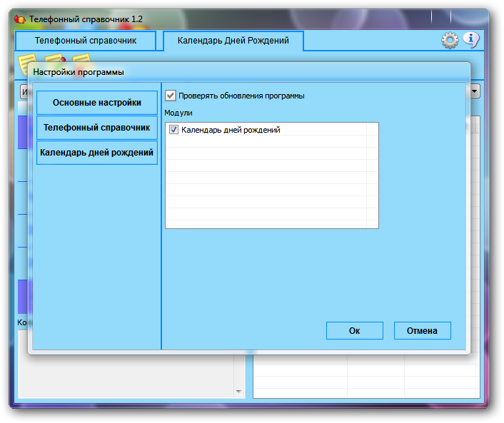The image size is (504, 423).
Task: Open settings via the gear icon
Action: (450, 41)
